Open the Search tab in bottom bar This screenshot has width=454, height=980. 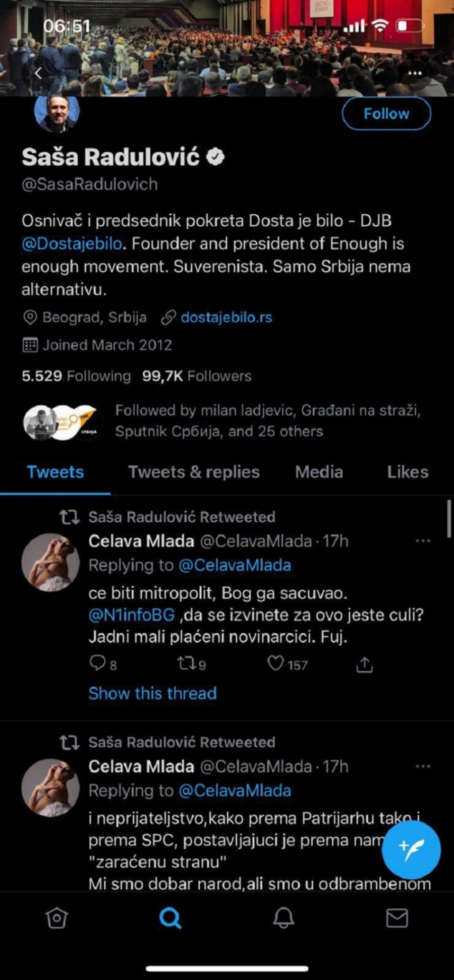[170, 918]
